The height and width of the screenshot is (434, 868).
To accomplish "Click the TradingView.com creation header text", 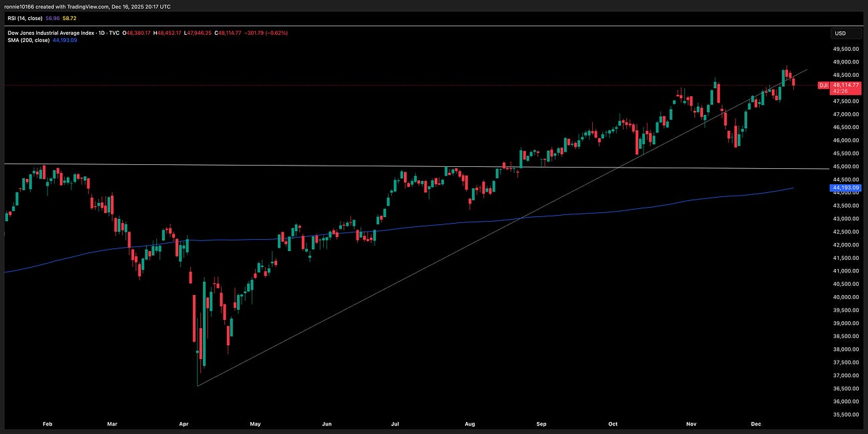I will (x=87, y=6).
